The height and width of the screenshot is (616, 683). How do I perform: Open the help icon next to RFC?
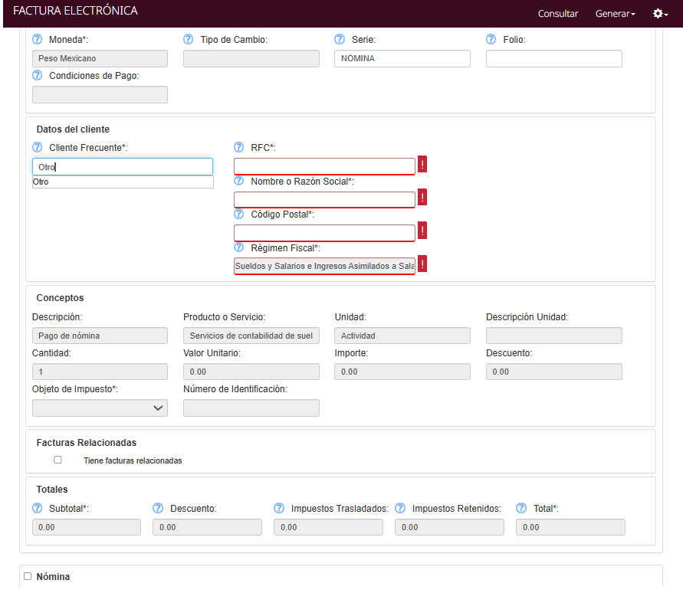239,148
